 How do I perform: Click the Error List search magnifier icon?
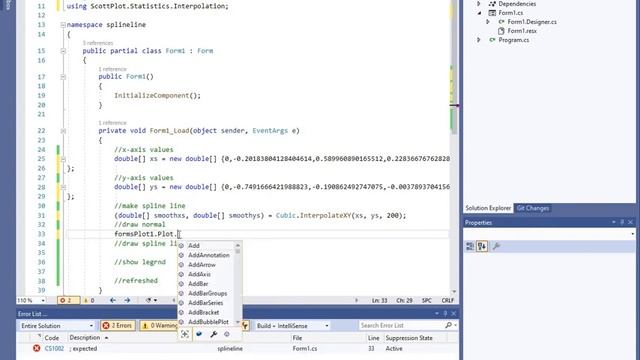click(448, 325)
